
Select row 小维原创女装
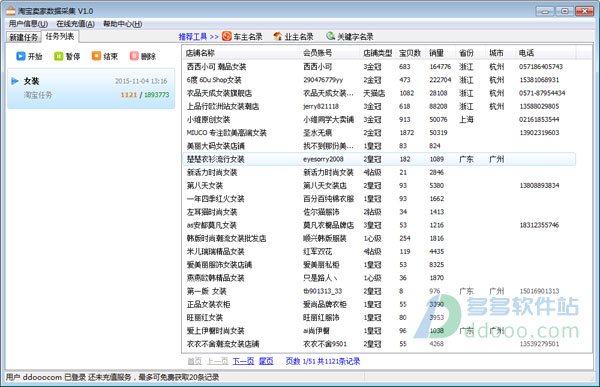379,119
